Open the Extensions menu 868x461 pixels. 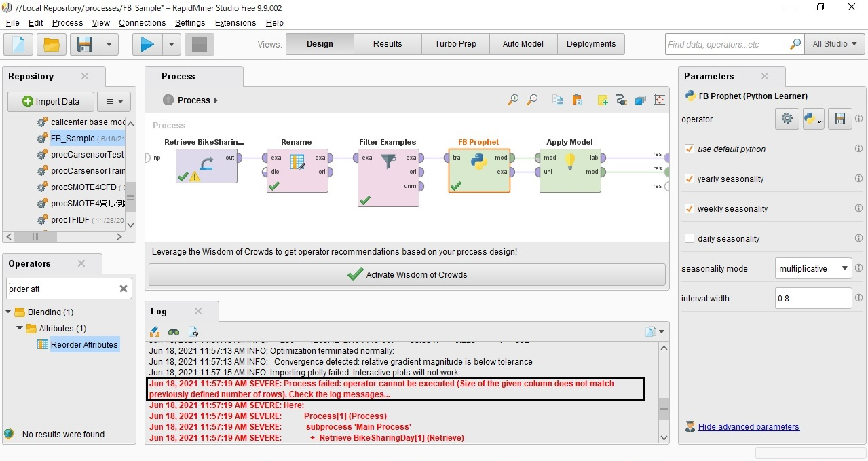(235, 22)
